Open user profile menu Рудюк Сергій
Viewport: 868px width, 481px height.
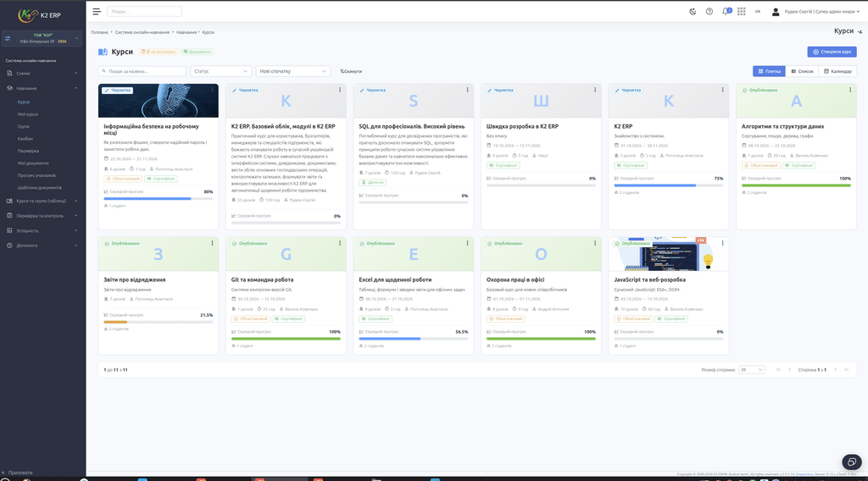(x=816, y=11)
